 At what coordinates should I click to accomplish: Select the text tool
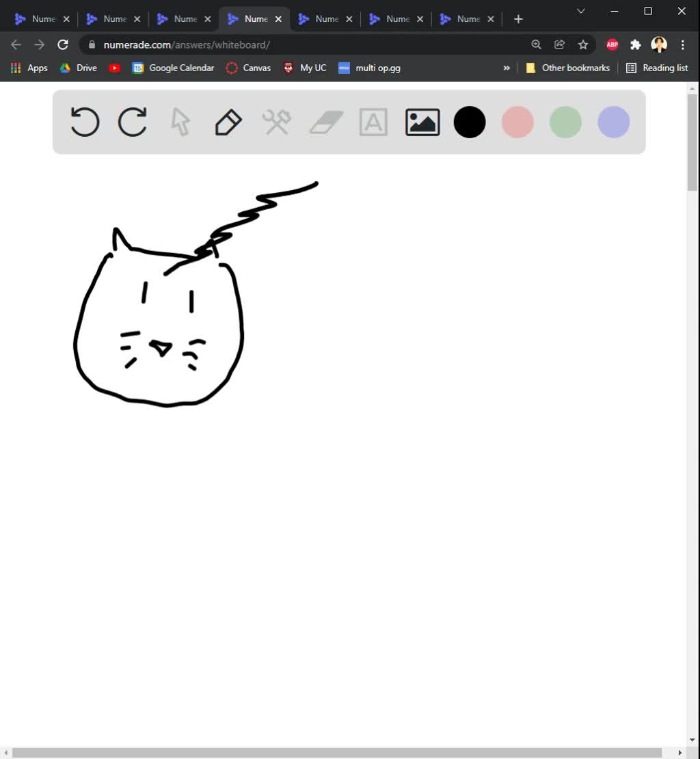tap(373, 122)
